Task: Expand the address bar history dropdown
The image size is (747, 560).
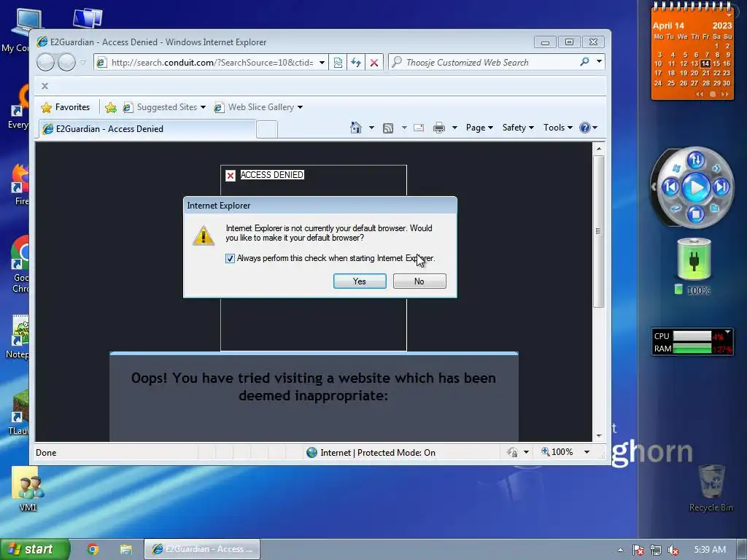Action: tap(322, 63)
